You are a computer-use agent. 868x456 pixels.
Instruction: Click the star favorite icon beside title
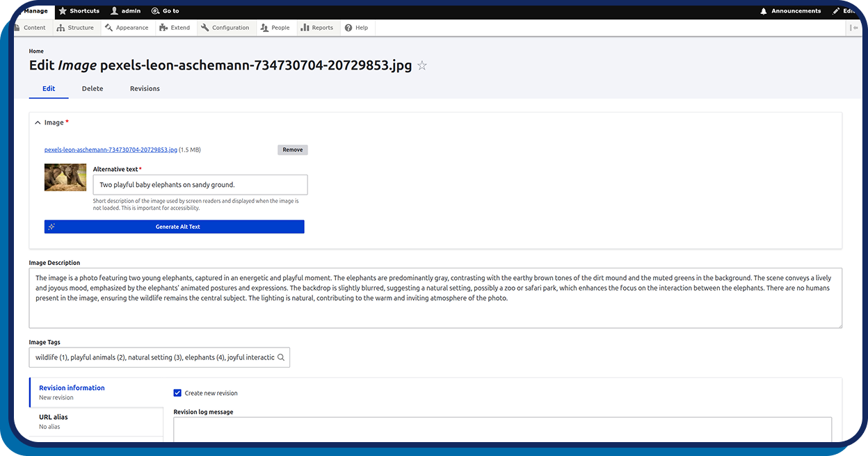(x=421, y=66)
